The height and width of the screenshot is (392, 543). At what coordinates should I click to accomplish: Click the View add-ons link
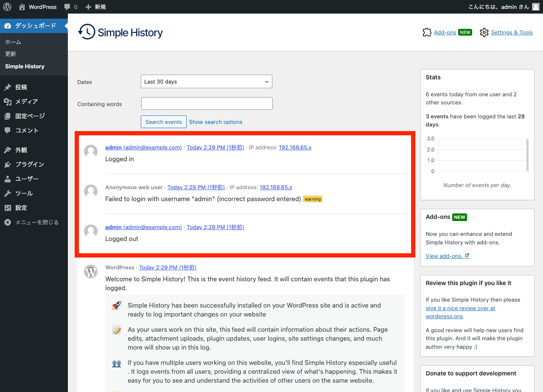pos(448,256)
